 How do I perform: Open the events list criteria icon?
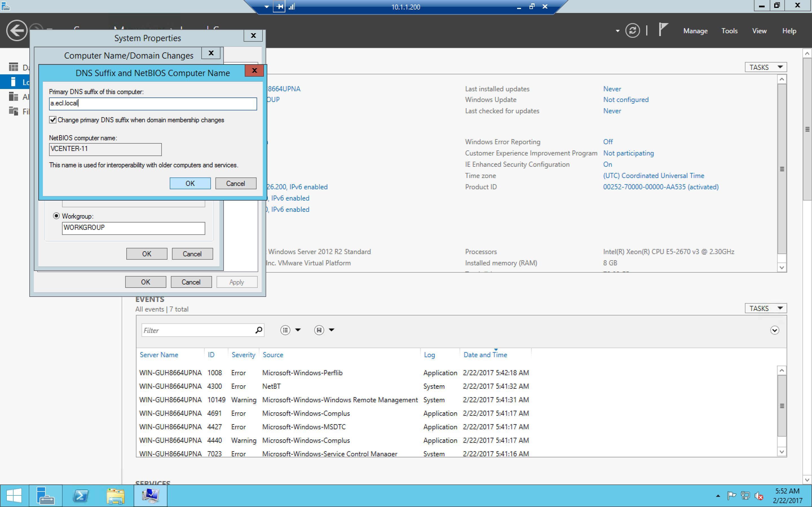click(x=285, y=330)
